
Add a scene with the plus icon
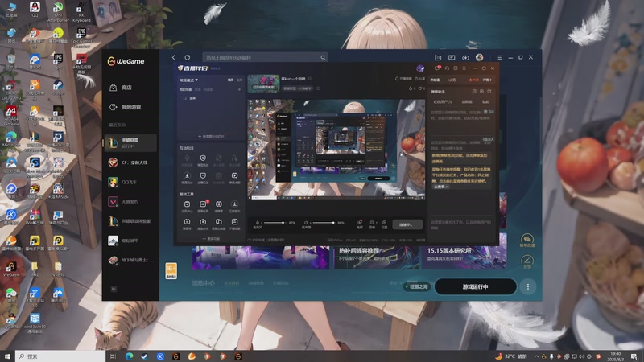[x=239, y=89]
